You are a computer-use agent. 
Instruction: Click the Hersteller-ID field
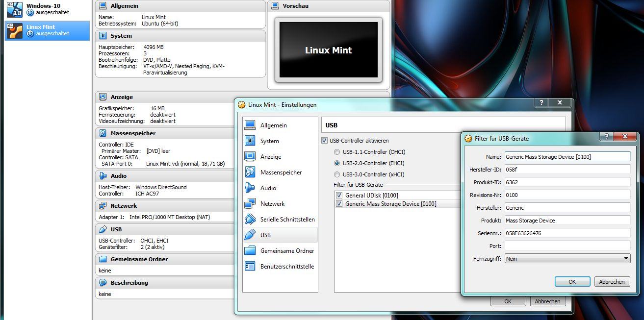[x=567, y=169]
